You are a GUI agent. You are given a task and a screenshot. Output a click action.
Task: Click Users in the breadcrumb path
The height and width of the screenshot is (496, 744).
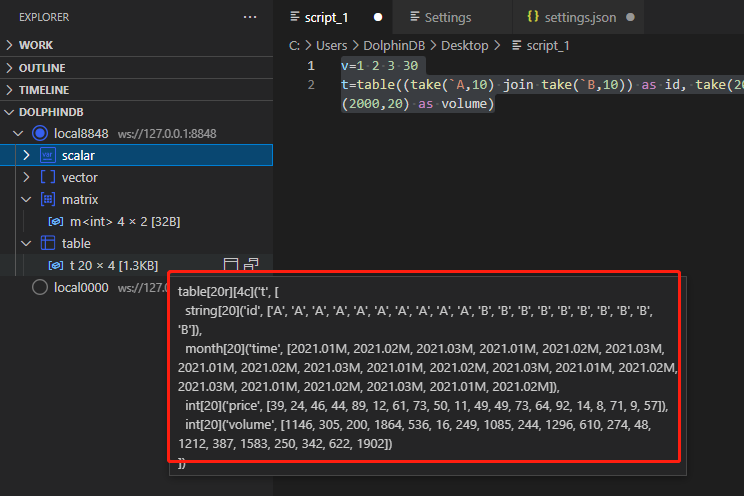(x=332, y=46)
